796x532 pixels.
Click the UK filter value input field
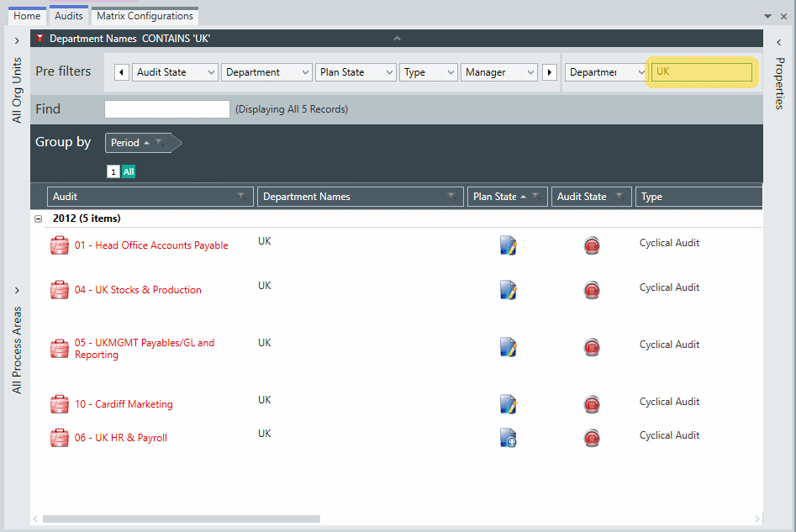[702, 72]
